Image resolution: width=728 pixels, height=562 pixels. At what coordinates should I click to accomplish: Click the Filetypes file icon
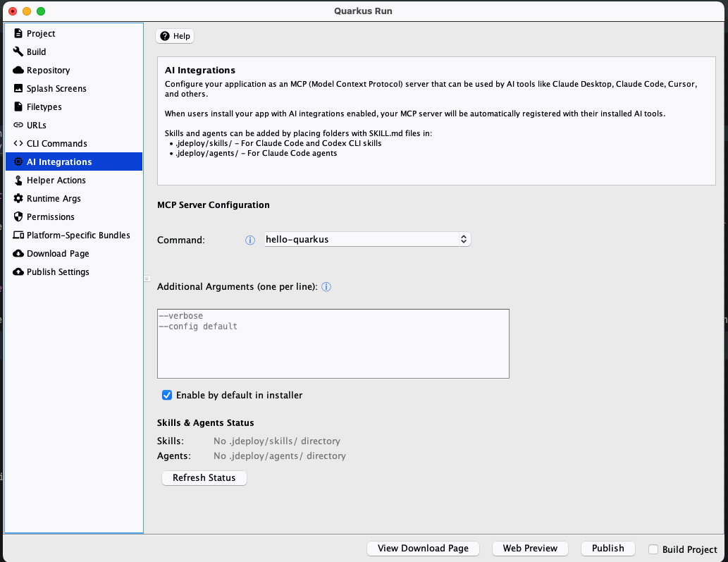point(18,106)
